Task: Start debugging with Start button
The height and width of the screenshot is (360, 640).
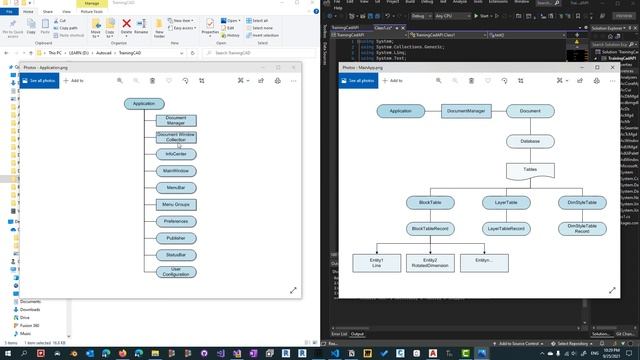Action: pos(481,16)
